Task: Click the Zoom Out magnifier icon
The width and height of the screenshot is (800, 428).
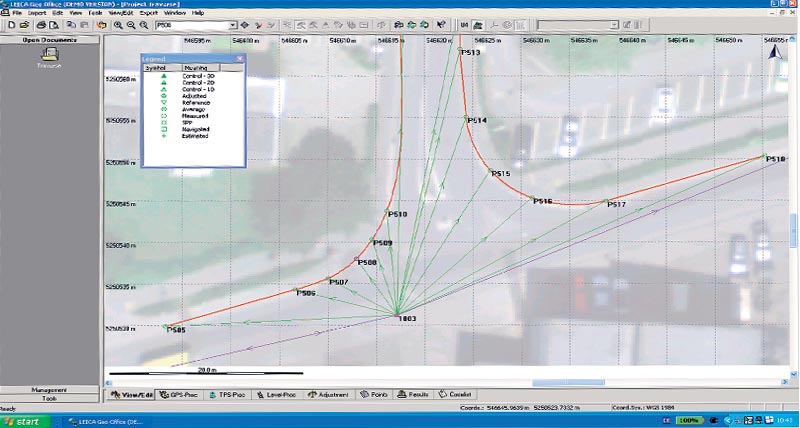Action: pyautogui.click(x=131, y=23)
